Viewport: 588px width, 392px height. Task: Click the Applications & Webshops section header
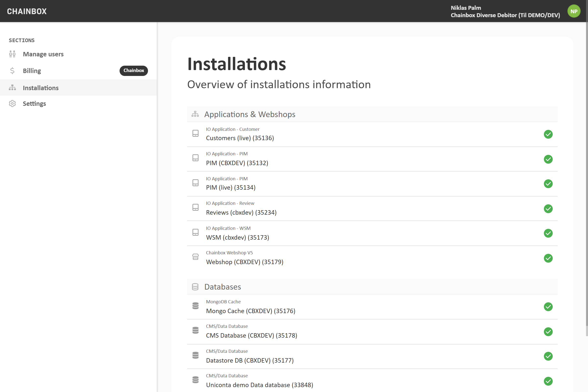(249, 114)
